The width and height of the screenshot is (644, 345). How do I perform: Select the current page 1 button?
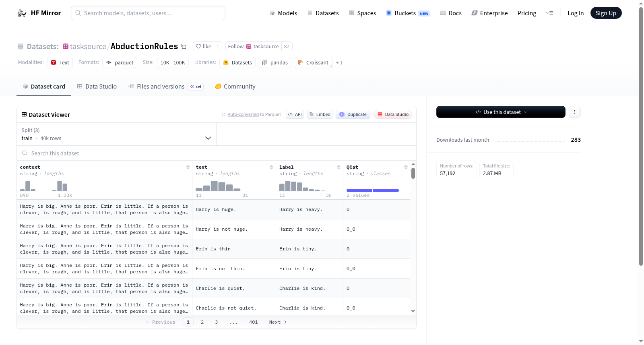[x=188, y=322]
